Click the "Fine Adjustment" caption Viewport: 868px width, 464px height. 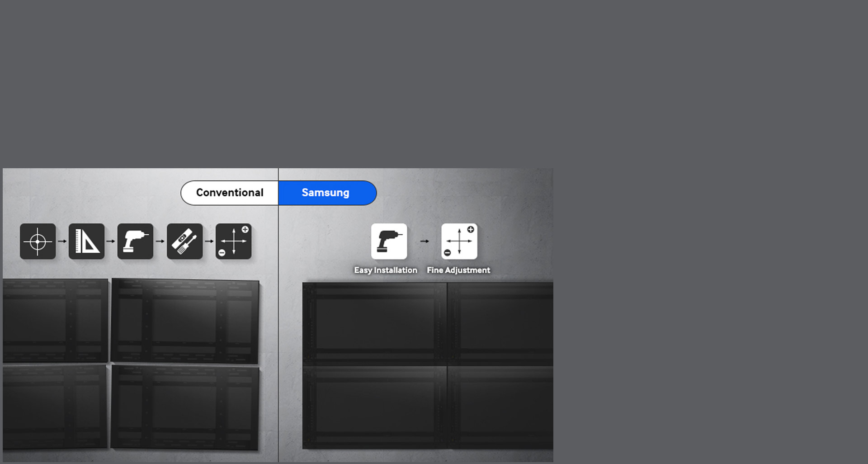[x=458, y=270]
